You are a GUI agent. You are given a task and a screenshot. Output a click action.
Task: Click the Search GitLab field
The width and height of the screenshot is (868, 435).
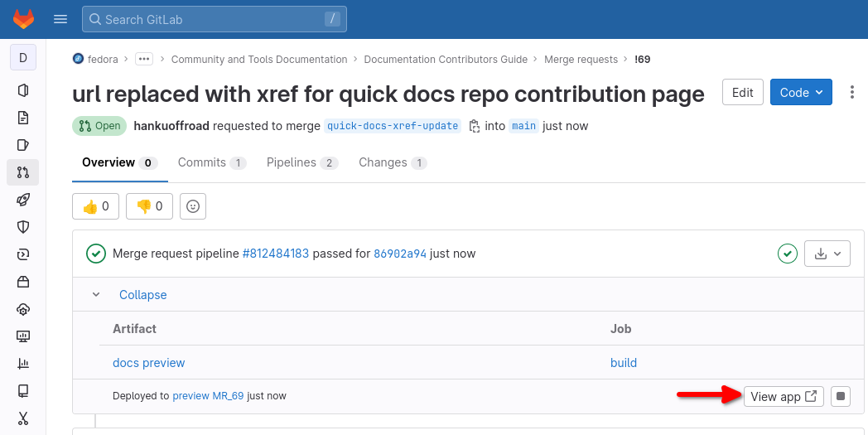[214, 19]
